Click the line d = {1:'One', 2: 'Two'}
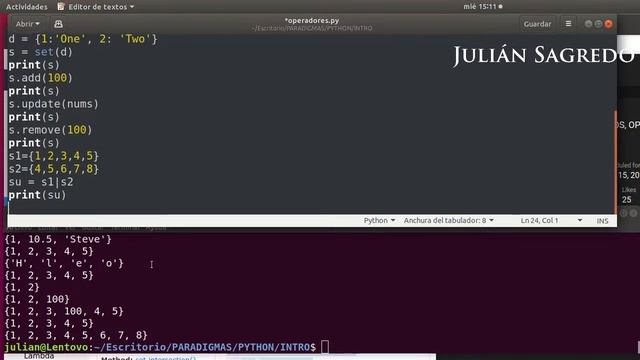 pos(83,39)
